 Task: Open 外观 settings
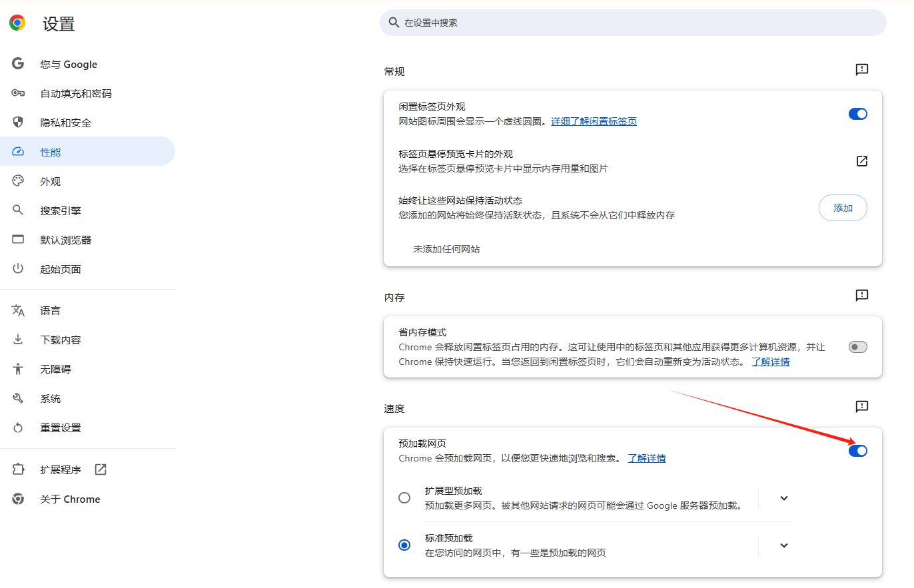pyautogui.click(x=88, y=181)
